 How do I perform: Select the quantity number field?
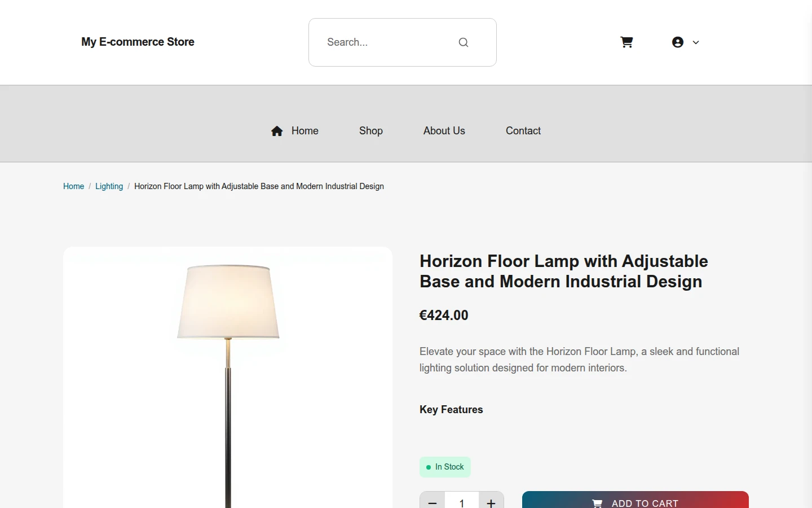tap(462, 501)
